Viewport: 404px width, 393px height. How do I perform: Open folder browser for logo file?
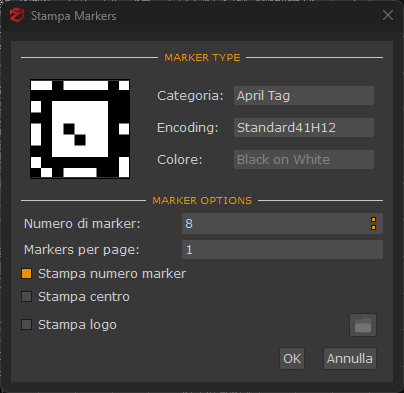click(x=363, y=325)
